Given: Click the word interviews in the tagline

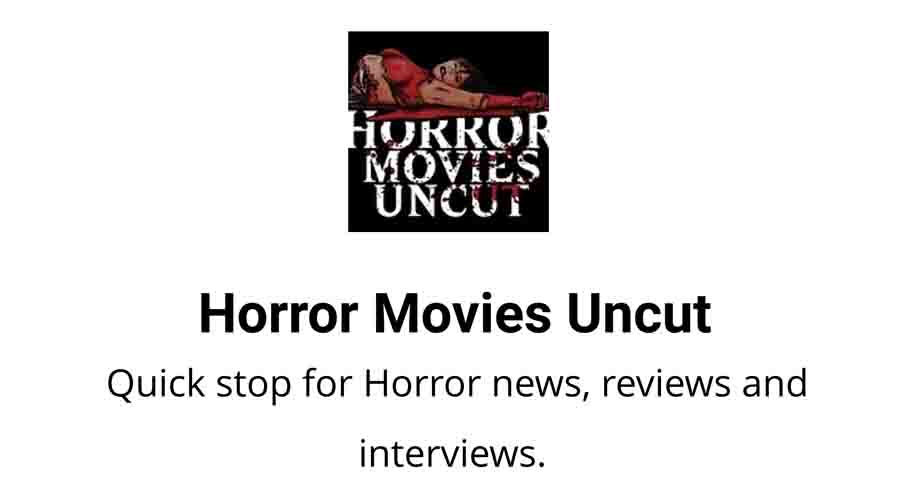Looking at the screenshot, I should [x=452, y=454].
